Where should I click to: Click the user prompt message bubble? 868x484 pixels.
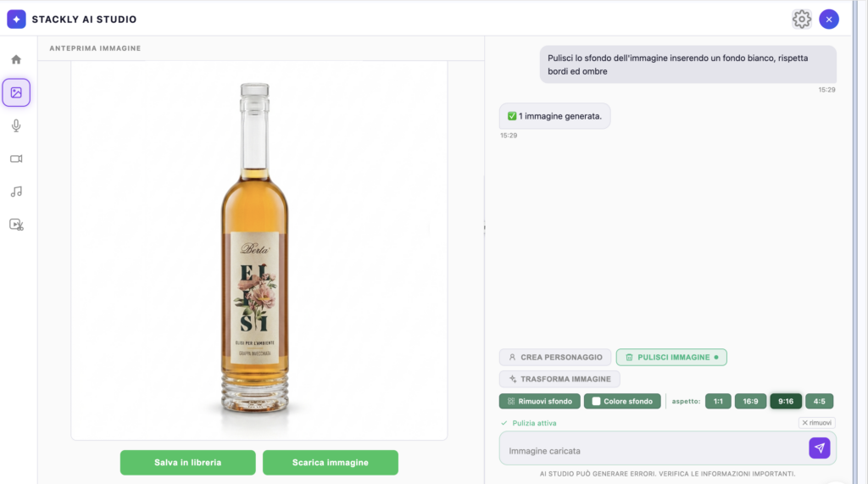(x=688, y=64)
